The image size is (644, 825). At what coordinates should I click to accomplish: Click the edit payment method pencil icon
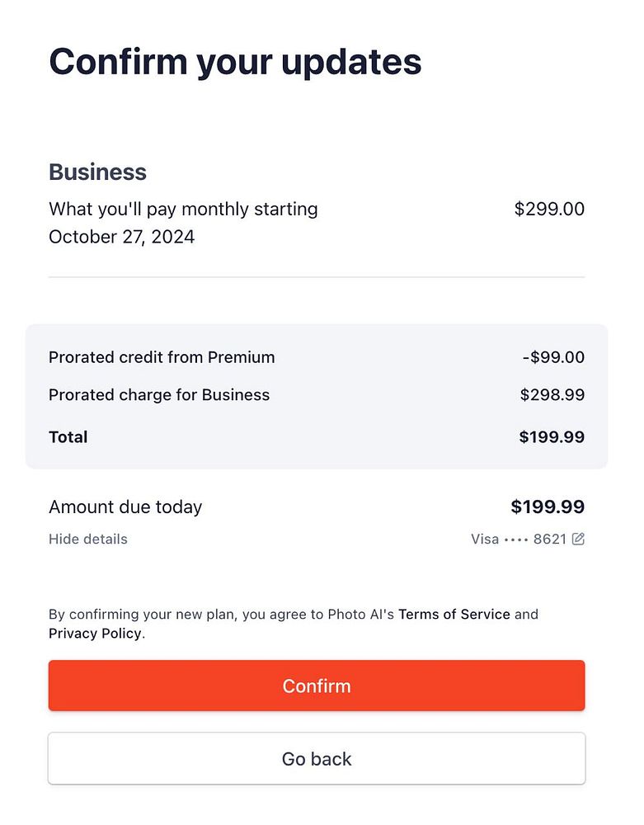coord(578,540)
